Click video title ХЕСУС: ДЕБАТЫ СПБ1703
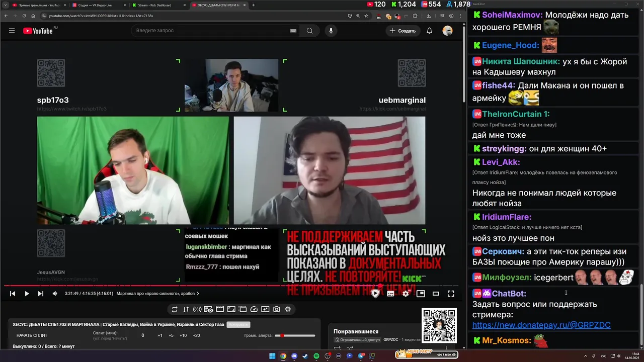This screenshot has width=644, height=362. point(118,325)
